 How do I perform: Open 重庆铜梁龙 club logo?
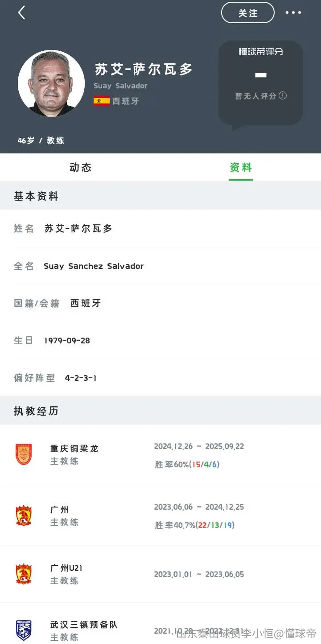point(24,454)
